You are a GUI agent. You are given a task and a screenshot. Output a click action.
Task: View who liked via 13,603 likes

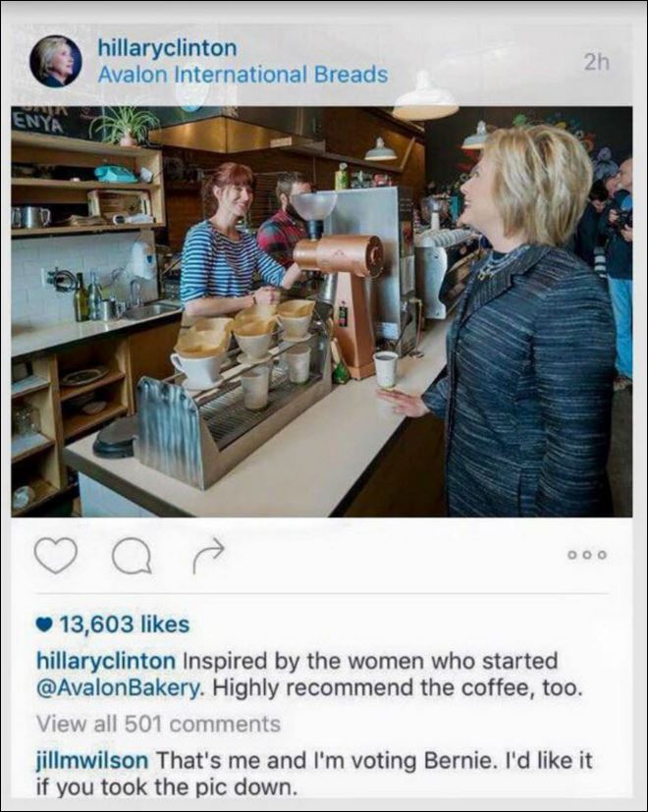125,624
